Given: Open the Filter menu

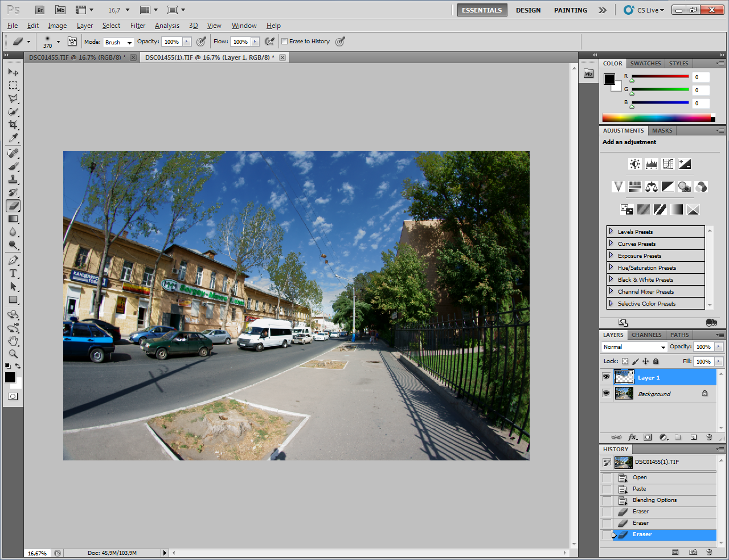Looking at the screenshot, I should coord(138,26).
